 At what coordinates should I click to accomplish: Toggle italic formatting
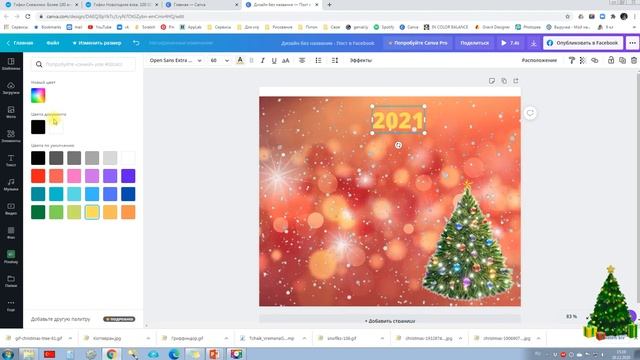pos(263,60)
